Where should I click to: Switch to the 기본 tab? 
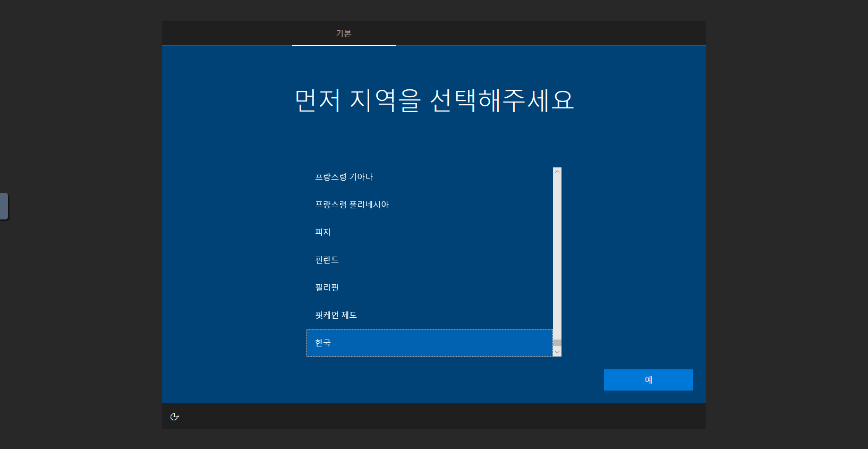(x=344, y=33)
